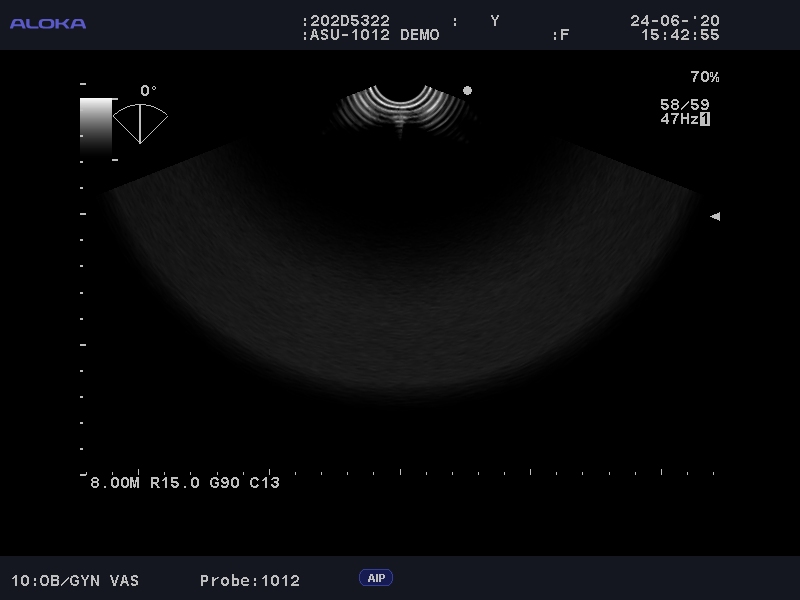
Task: Click the transducer arc at image top
Action: click(400, 105)
